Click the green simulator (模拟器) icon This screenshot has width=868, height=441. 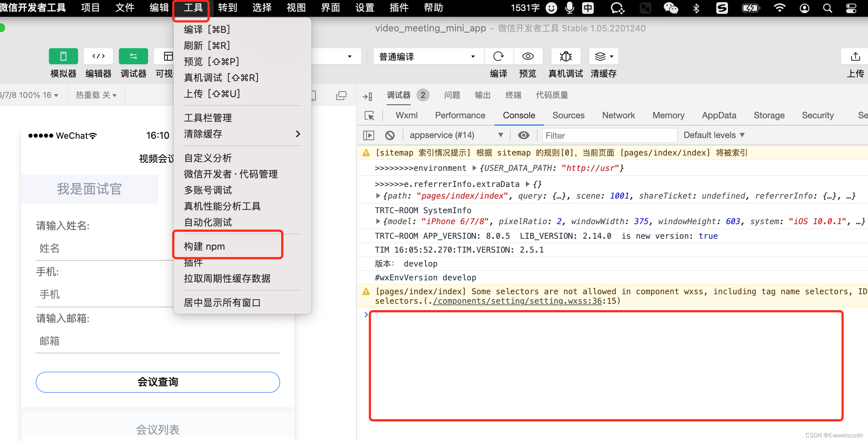[x=63, y=56]
